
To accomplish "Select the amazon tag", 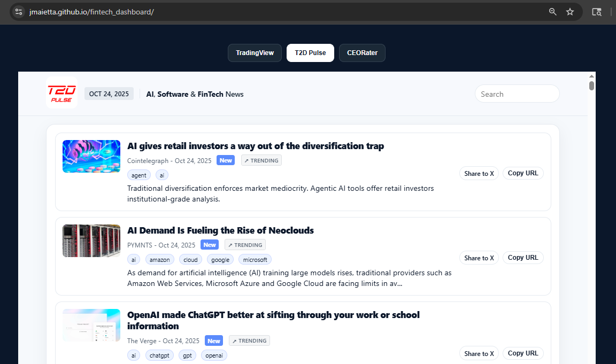I will [159, 260].
